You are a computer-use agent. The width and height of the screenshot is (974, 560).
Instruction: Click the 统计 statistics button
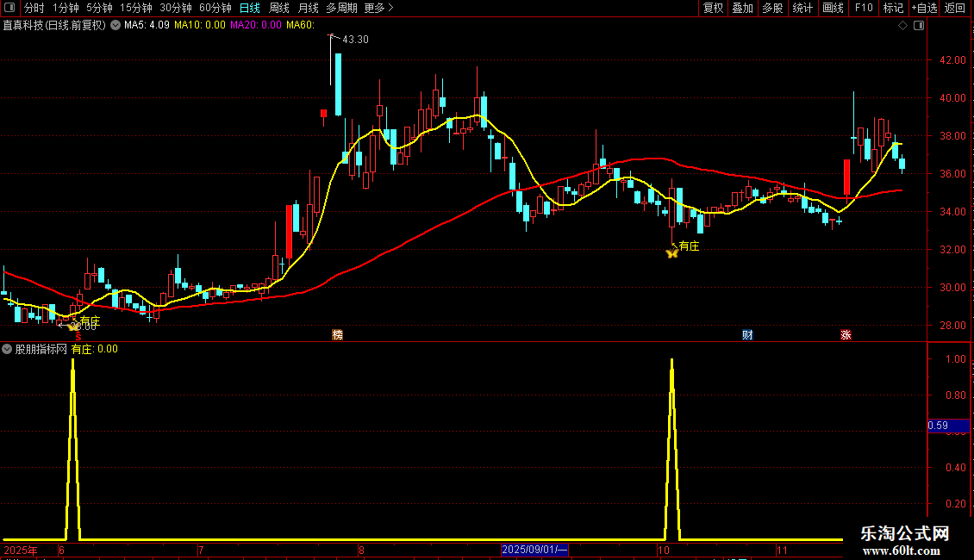802,8
